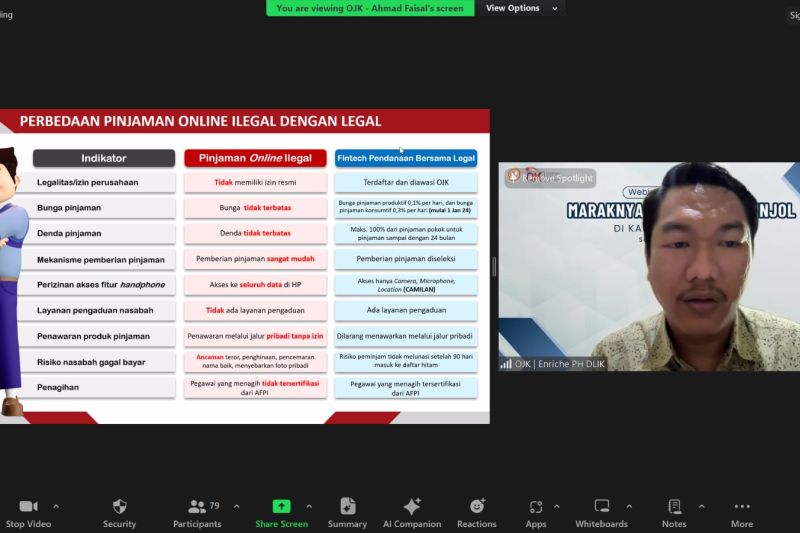This screenshot has height=533, width=800.
Task: Click the 'Penagihan' row label
Action: [58, 387]
